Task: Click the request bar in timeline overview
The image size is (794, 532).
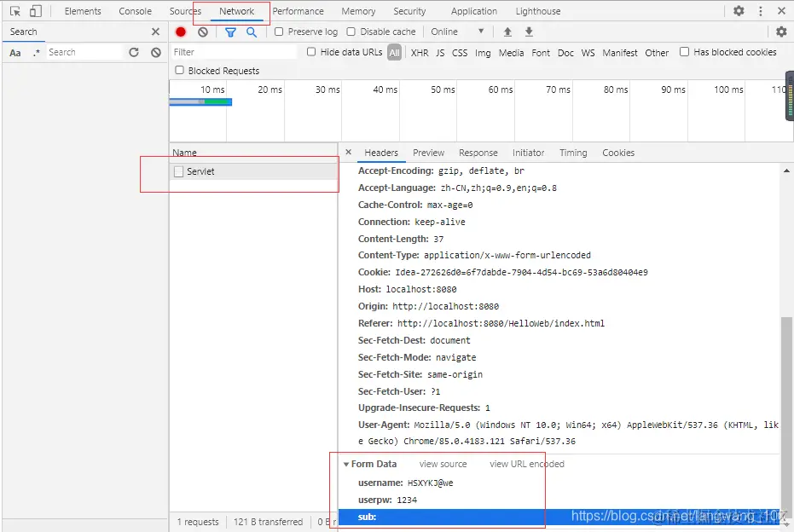Action: (x=200, y=102)
